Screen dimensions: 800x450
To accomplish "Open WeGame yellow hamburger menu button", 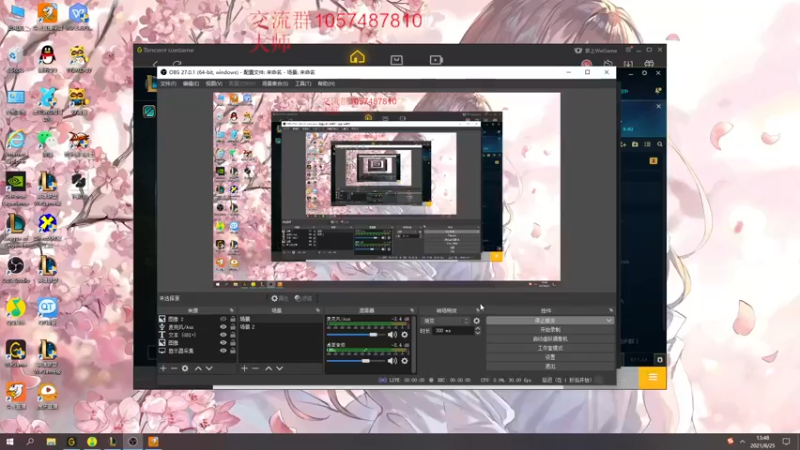I will (x=653, y=378).
